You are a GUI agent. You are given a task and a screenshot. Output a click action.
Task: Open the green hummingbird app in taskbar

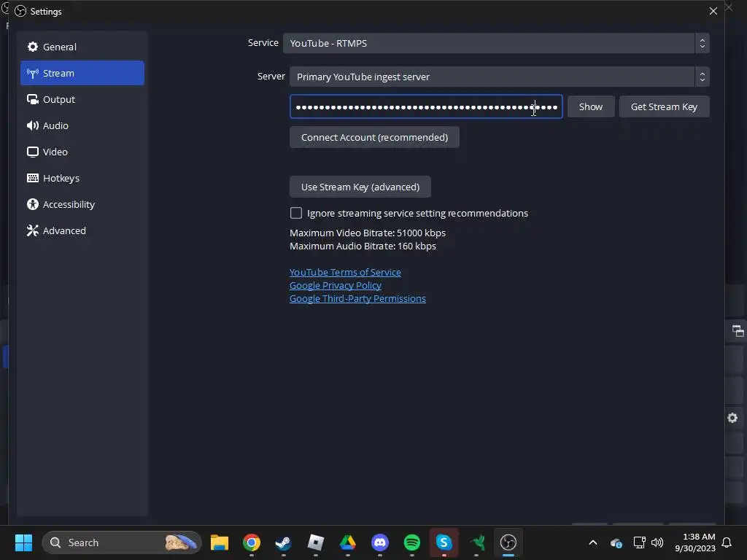pyautogui.click(x=476, y=542)
